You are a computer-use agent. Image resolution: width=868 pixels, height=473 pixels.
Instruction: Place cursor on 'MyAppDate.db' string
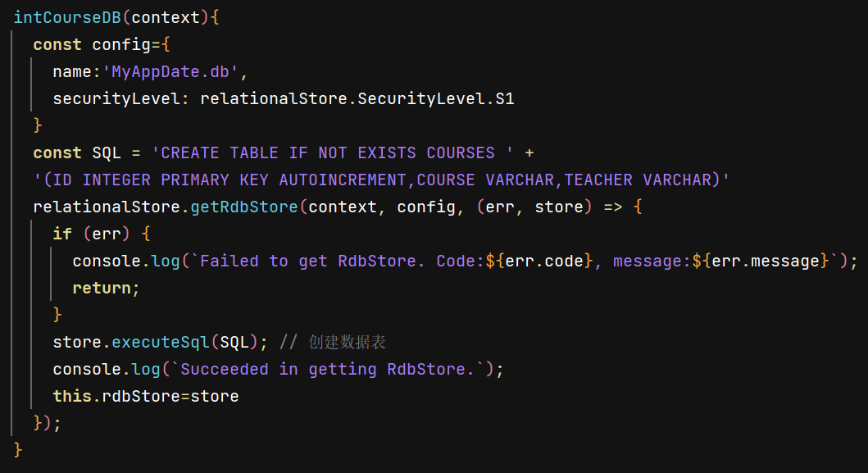(170, 72)
